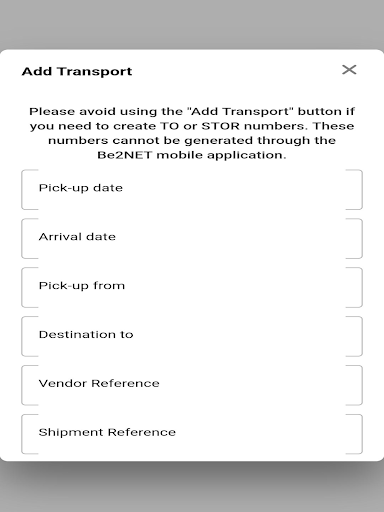Click the "Pick-up from" label text

tap(82, 286)
